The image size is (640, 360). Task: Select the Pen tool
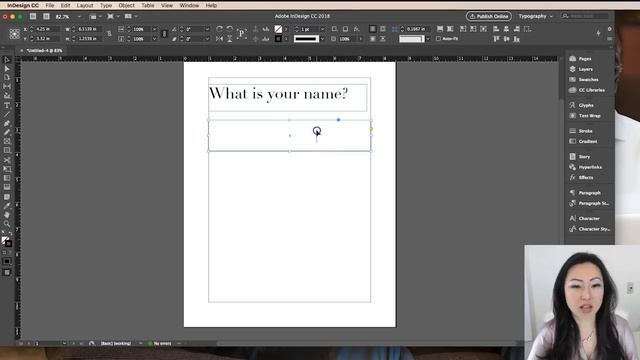[7, 123]
